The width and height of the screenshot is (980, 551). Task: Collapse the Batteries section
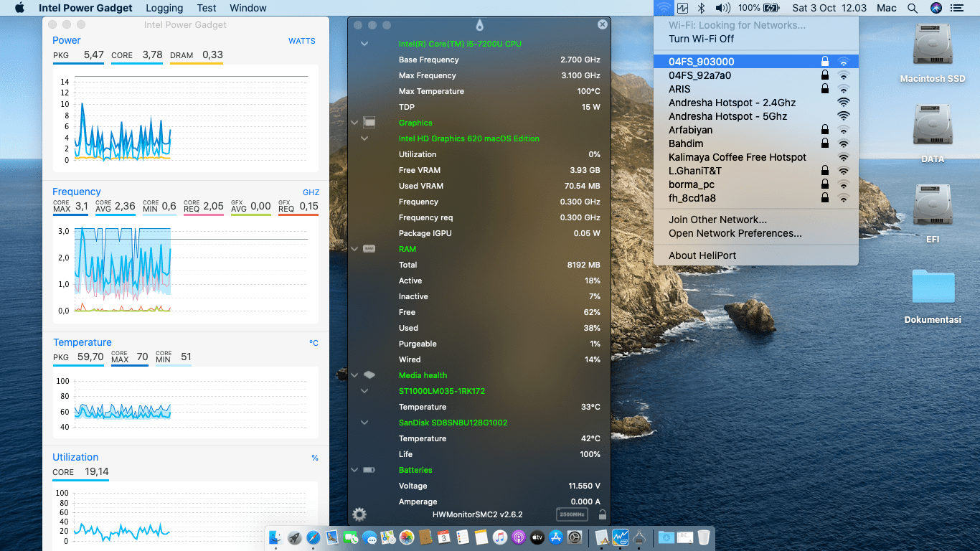354,470
